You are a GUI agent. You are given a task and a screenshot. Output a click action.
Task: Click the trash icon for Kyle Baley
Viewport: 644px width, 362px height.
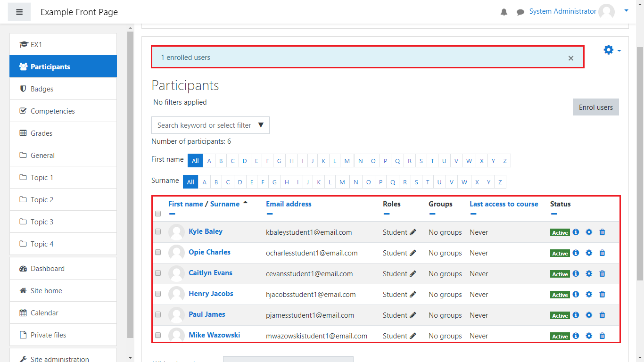pyautogui.click(x=602, y=232)
